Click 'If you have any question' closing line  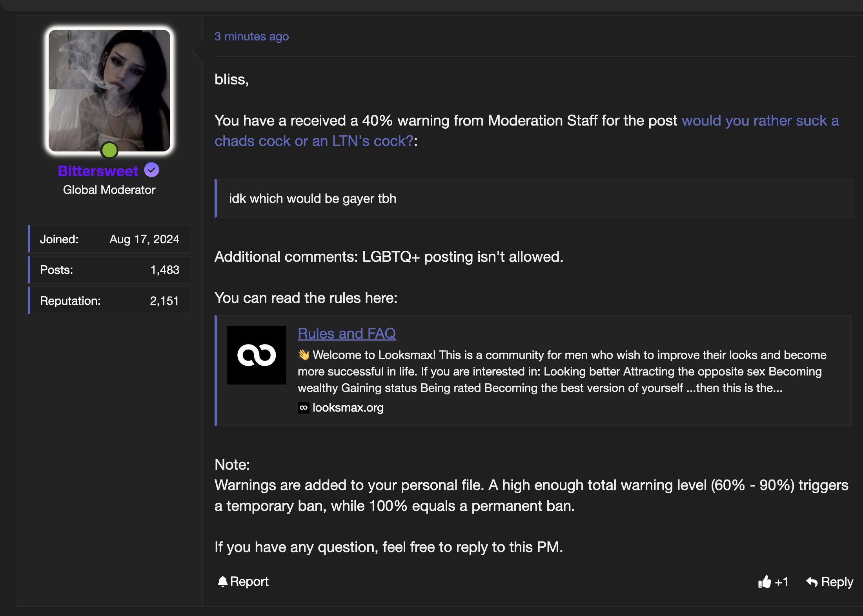coord(389,547)
